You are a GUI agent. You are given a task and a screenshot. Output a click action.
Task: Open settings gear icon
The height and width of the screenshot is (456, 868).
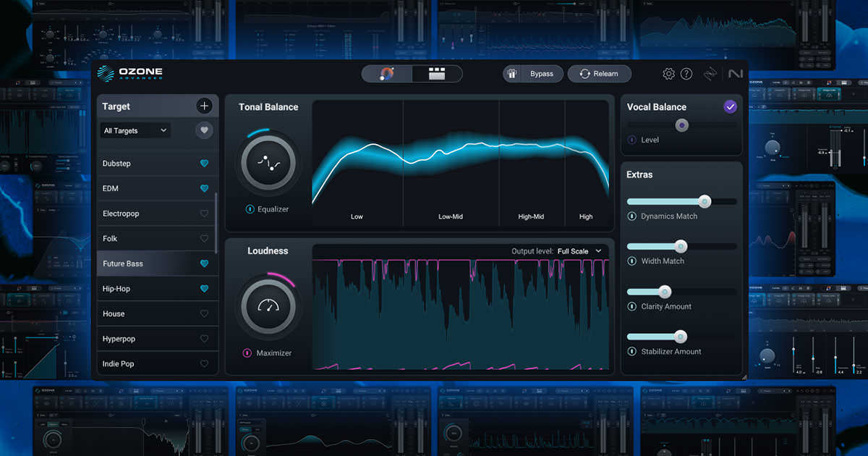pyautogui.click(x=668, y=74)
